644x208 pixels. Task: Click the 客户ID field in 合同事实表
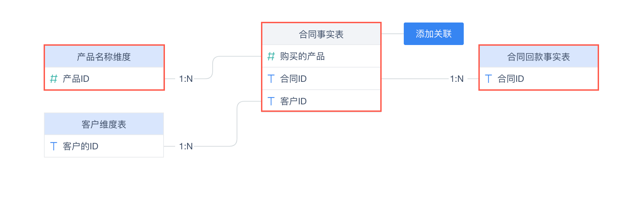pos(293,101)
